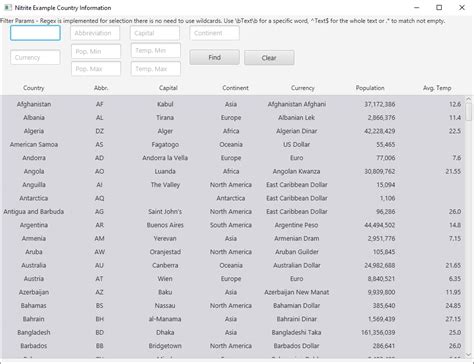Select the Argentina table row
This screenshot has height=364, width=474.
pyautogui.click(x=234, y=225)
